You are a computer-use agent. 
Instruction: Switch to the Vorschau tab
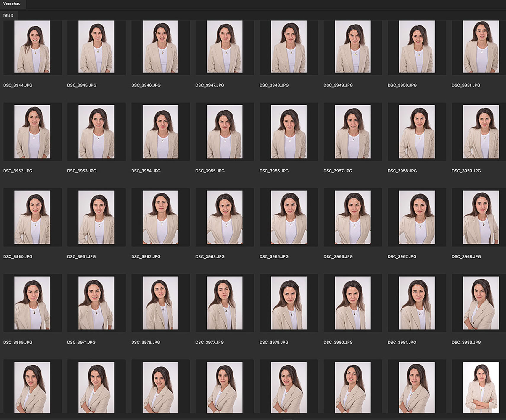pyautogui.click(x=12, y=4)
